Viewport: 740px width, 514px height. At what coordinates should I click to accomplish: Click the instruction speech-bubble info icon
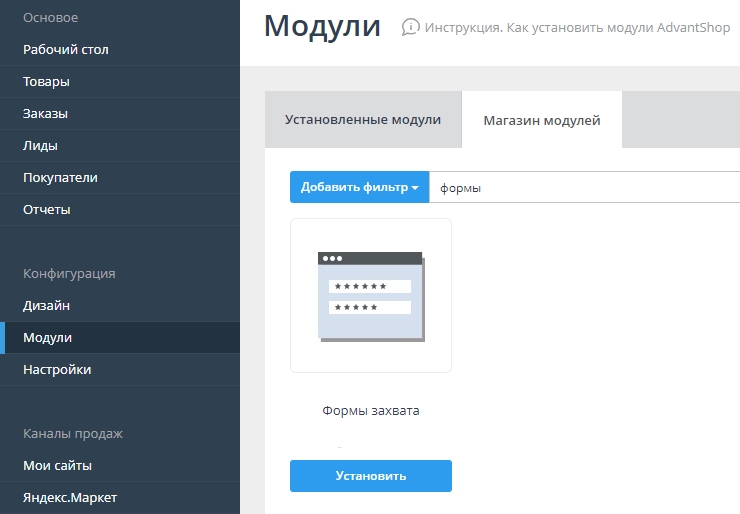pos(410,27)
